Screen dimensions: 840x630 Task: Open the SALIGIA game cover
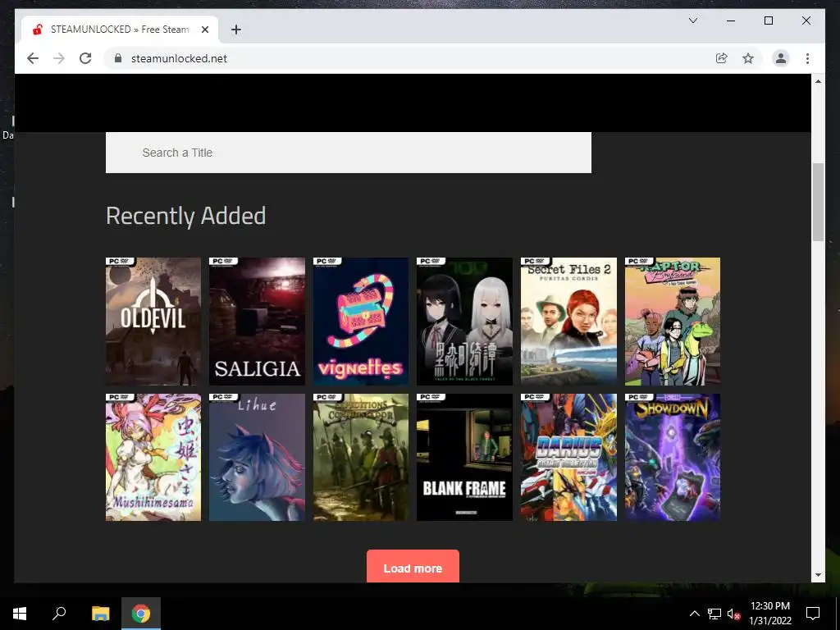coord(257,322)
